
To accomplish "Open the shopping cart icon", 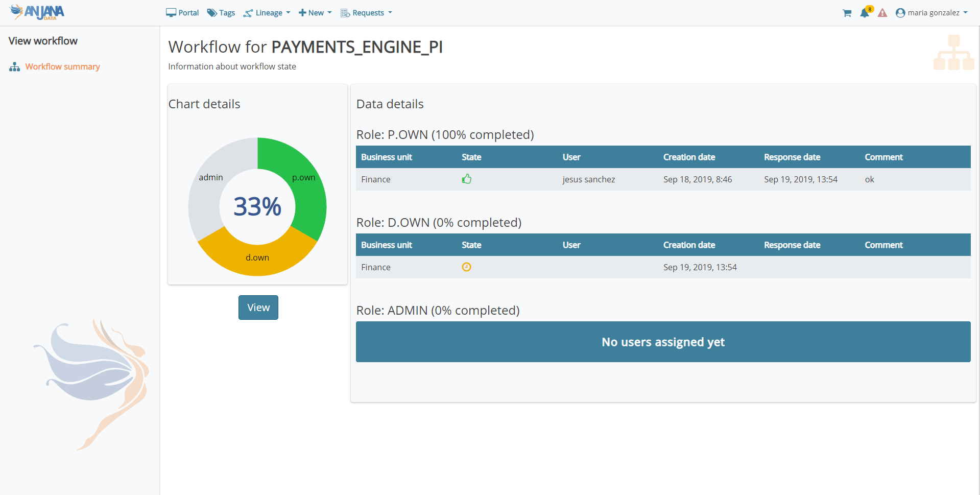I will (x=847, y=13).
